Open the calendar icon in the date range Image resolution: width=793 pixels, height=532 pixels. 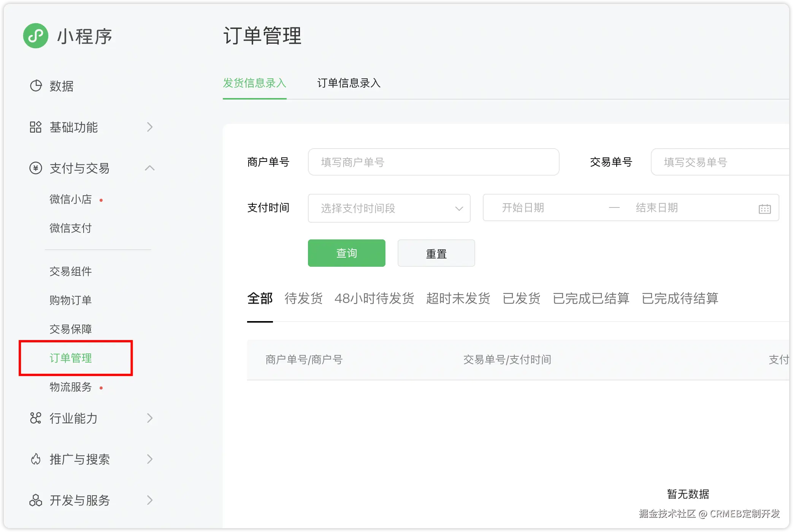[764, 209]
